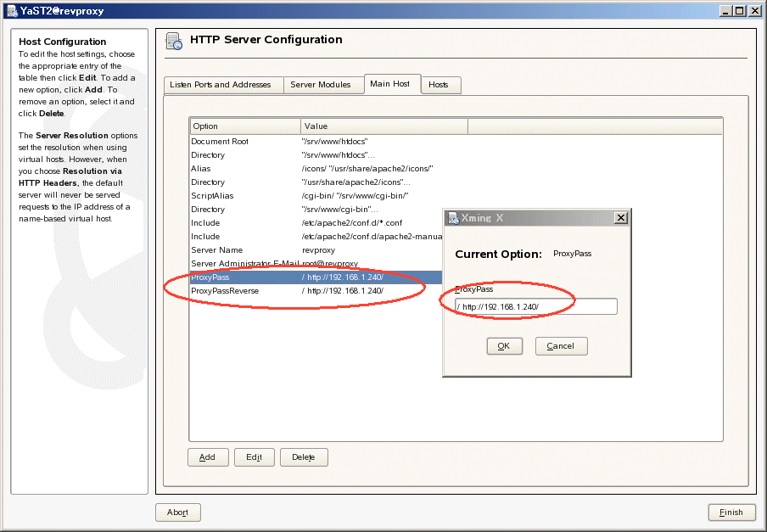The width and height of the screenshot is (767, 532).
Task: Click the Xming X dialog title icon
Action: (x=453, y=218)
